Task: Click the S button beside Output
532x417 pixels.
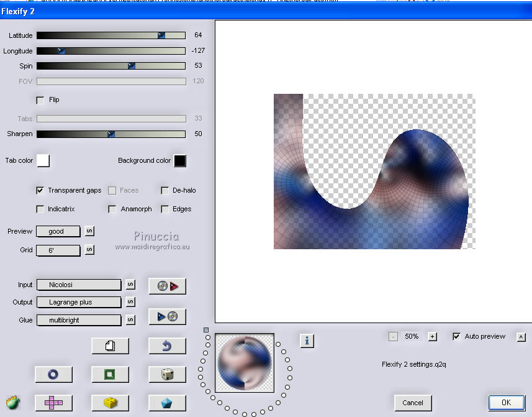Action: [130, 301]
